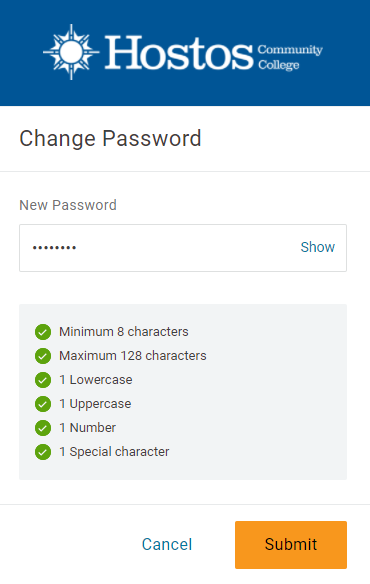Click the green check beside Maximum 128 characters

click(43, 356)
